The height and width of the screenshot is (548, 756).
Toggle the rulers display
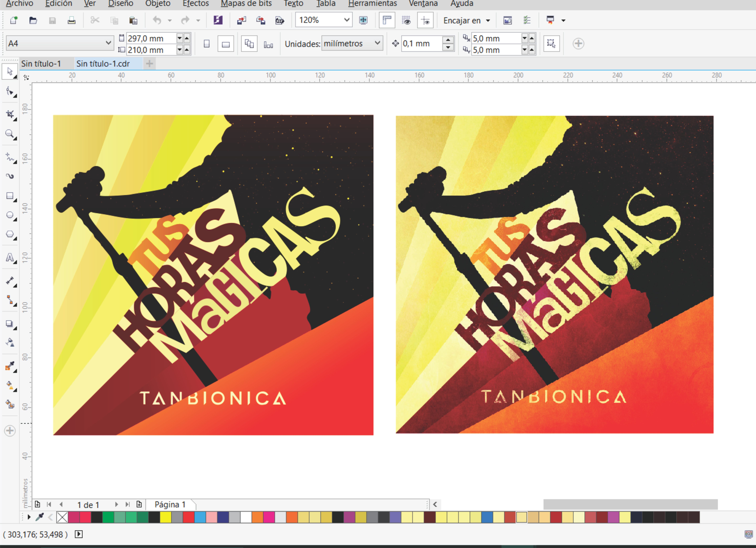(x=387, y=20)
